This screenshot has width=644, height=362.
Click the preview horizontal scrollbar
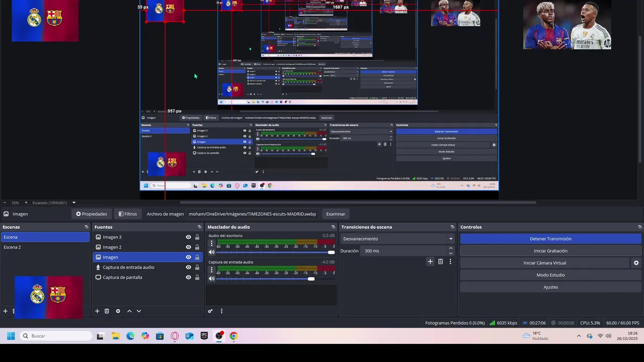point(357,203)
